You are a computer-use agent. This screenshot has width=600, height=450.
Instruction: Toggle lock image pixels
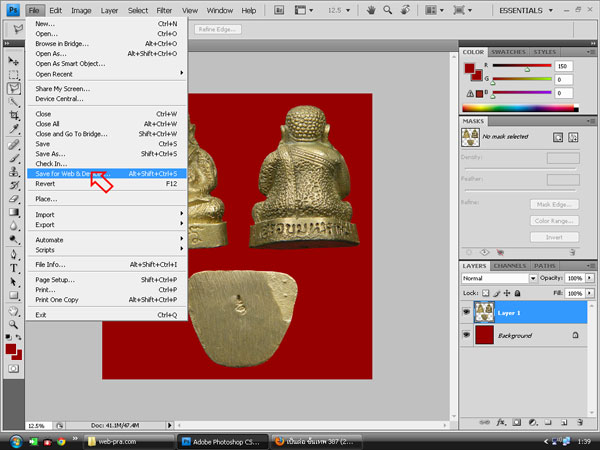496,293
